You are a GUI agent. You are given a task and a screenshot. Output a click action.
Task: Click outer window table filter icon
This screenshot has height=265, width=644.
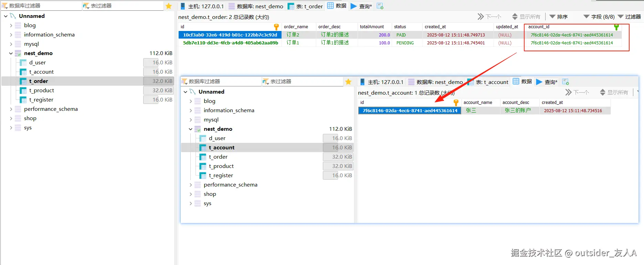(86, 6)
